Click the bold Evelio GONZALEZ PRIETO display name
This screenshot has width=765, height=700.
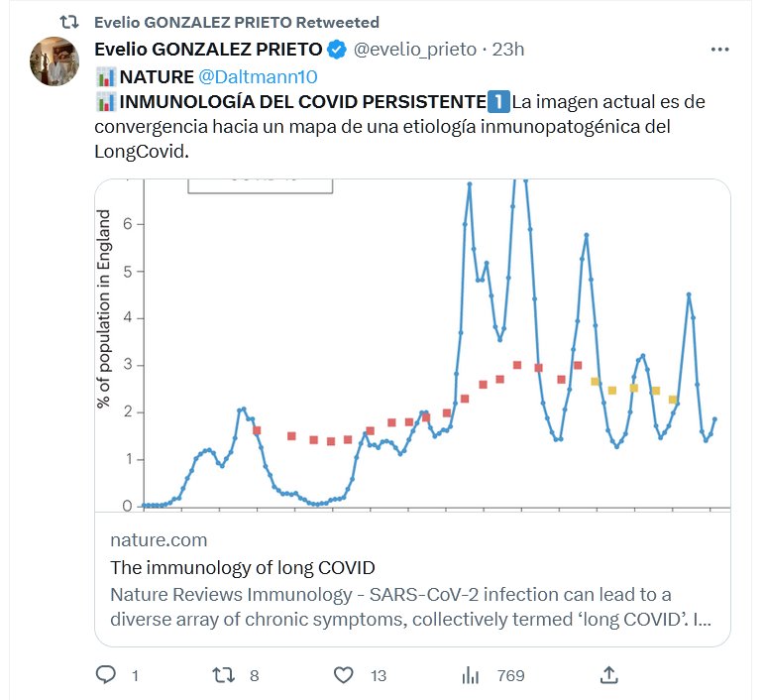click(x=208, y=49)
